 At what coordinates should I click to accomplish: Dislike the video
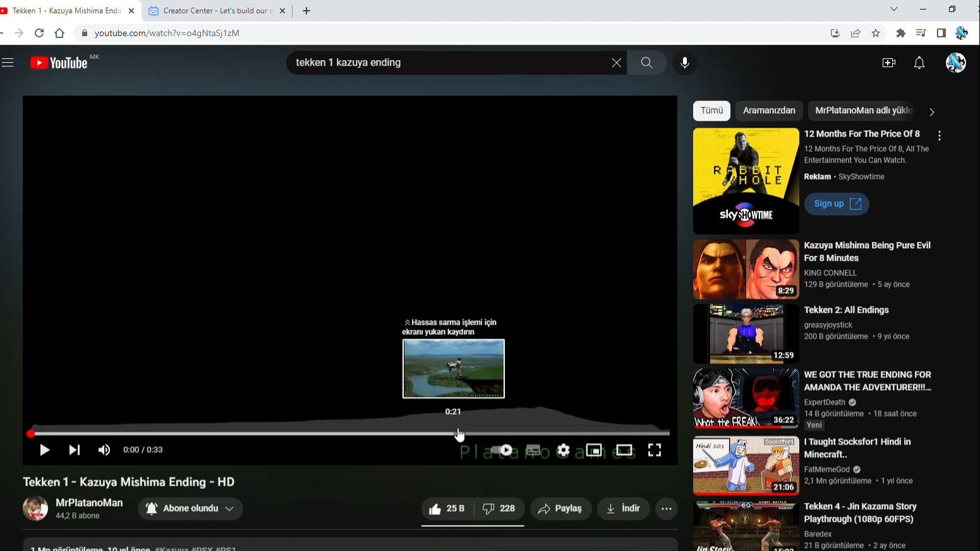coord(499,509)
